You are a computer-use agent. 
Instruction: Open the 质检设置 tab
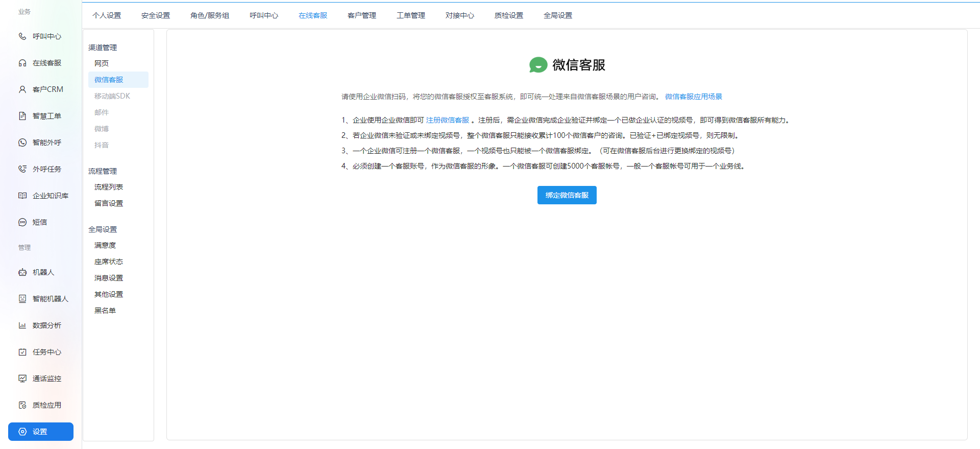(x=509, y=15)
